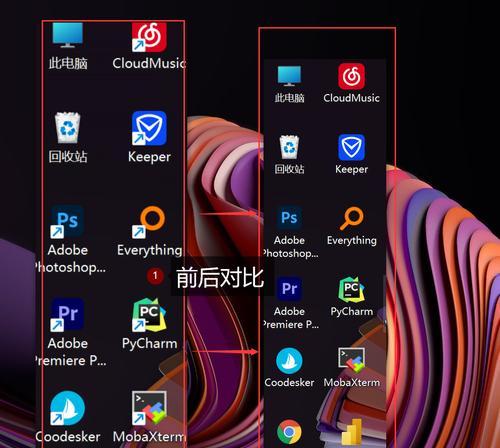The image size is (500, 448).
Task: Open Coodesker icon with shortcut arrow
Action: [67, 408]
